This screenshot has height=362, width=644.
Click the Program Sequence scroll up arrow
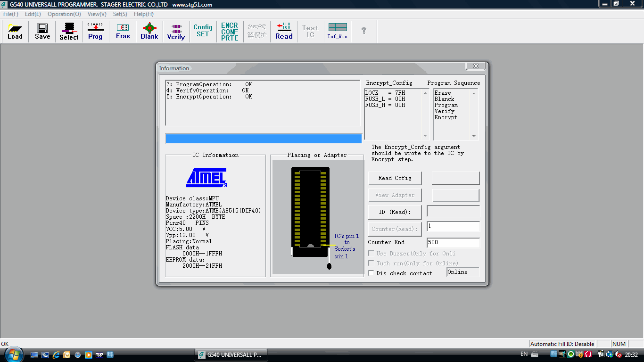[474, 93]
